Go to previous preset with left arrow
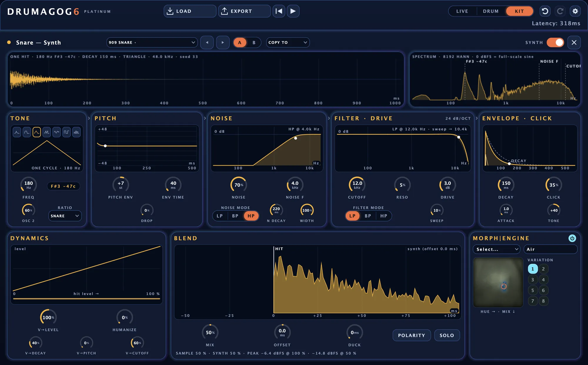Viewport: 588px width, 365px height. tap(207, 43)
